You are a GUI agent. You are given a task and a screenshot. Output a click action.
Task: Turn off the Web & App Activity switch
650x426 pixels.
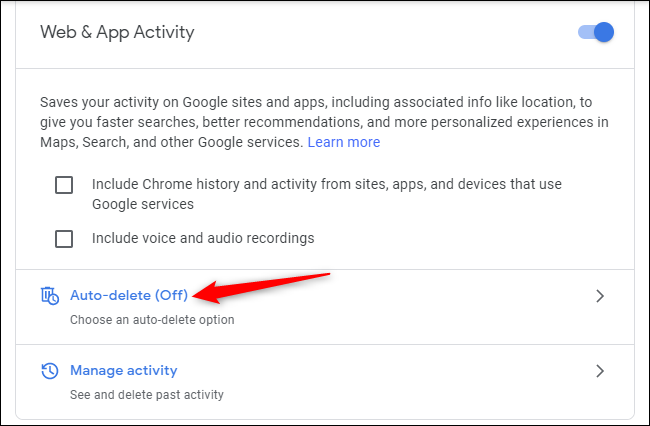tap(596, 32)
